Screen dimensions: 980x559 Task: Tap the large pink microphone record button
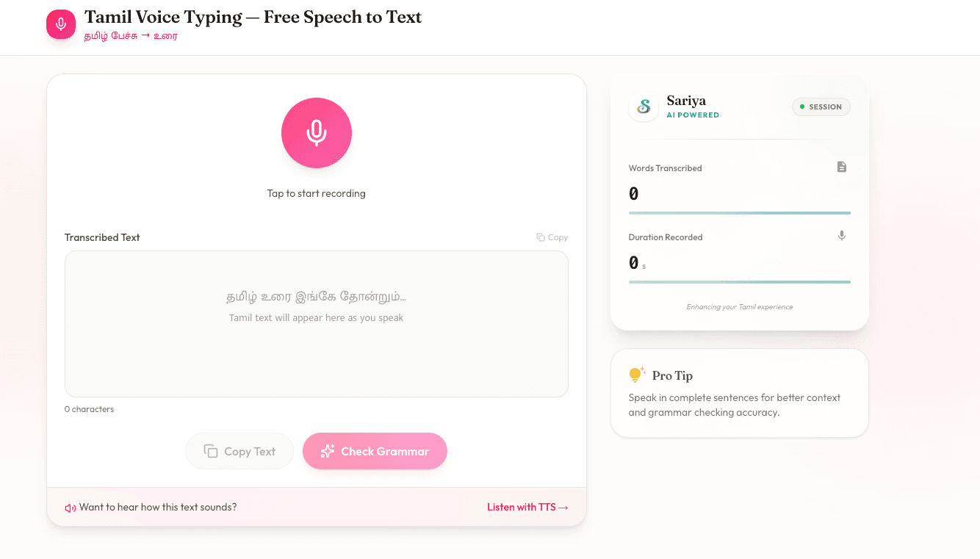coord(317,133)
